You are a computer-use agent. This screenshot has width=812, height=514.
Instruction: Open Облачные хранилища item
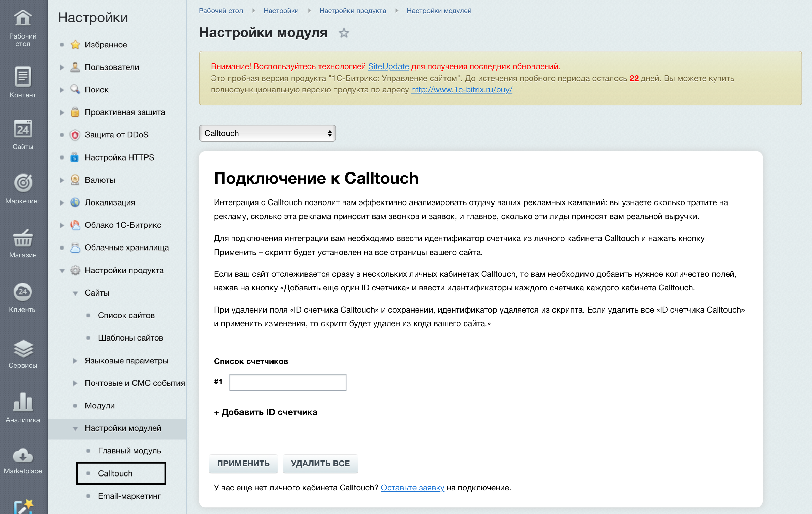[127, 247]
